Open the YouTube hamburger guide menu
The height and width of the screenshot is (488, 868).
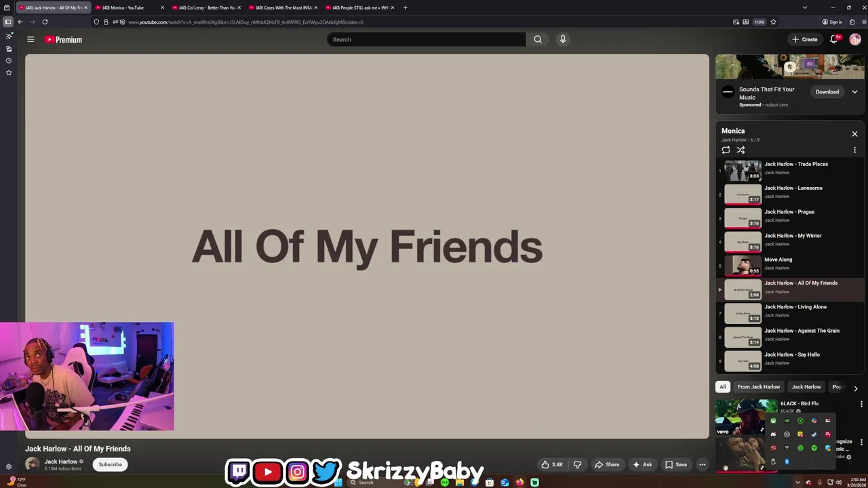[x=31, y=39]
